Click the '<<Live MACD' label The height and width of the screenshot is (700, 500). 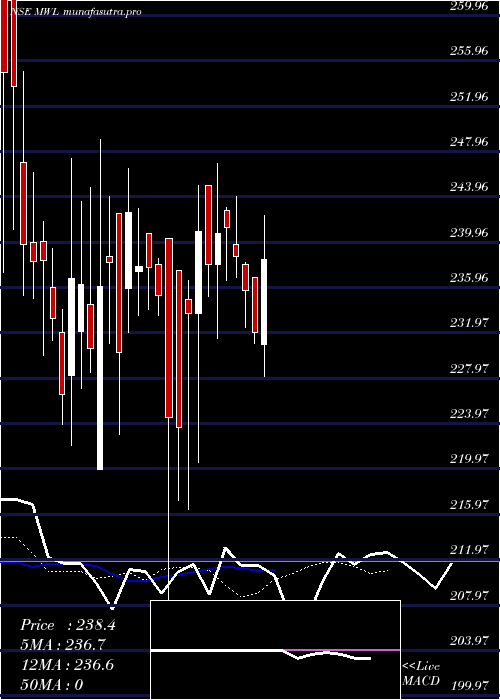click(421, 674)
